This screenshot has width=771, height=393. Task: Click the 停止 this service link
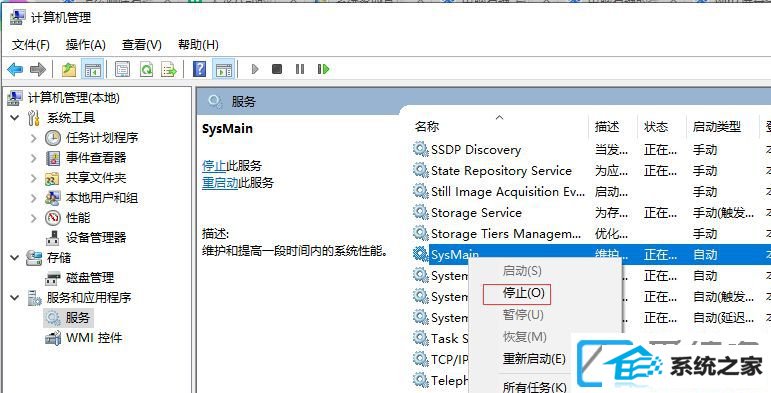click(x=214, y=166)
